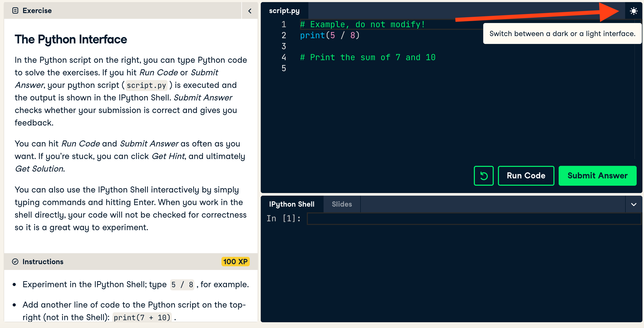Click the inline code snippet print(7 + 10)
The height and width of the screenshot is (328, 644).
[142, 318]
